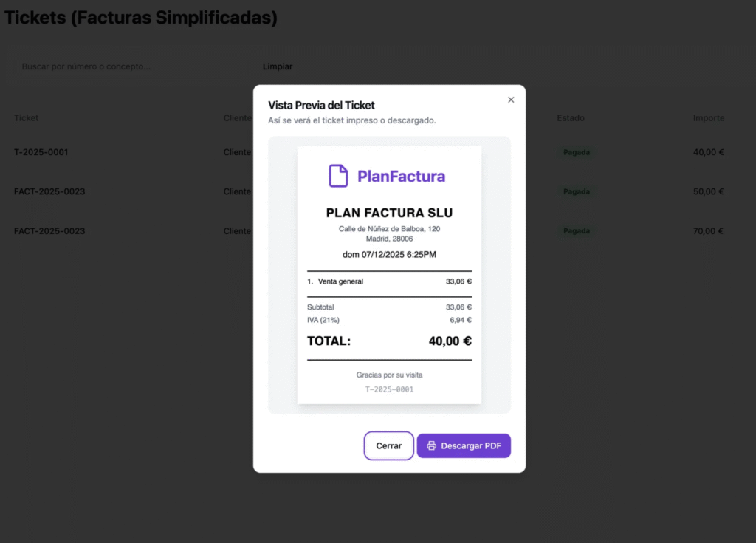Click the PlanFactura document logo icon

click(338, 176)
